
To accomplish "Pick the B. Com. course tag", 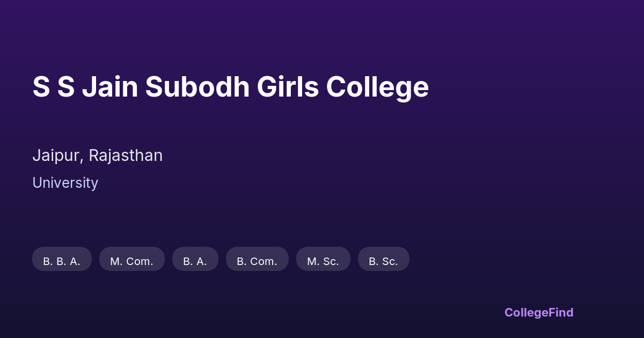I will click(257, 259).
